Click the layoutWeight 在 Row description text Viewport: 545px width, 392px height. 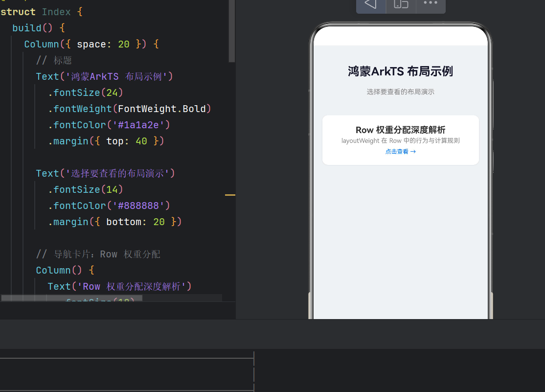pyautogui.click(x=400, y=140)
